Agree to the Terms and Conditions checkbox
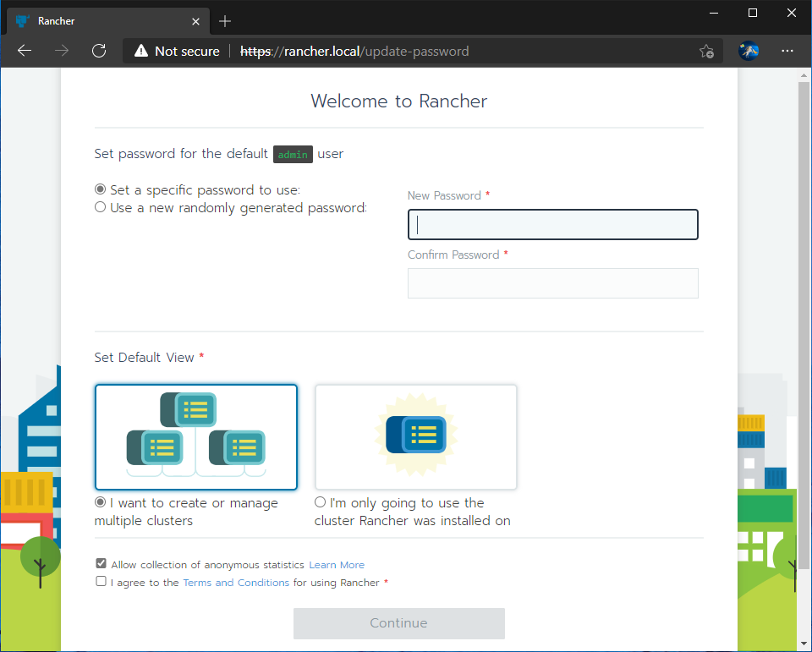Screen dimensions: 812x652 pos(101,581)
